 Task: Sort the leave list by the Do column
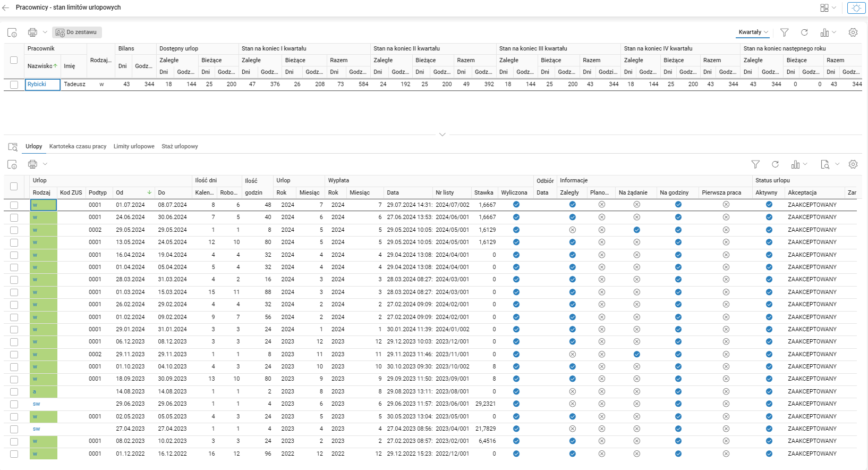tap(174, 192)
